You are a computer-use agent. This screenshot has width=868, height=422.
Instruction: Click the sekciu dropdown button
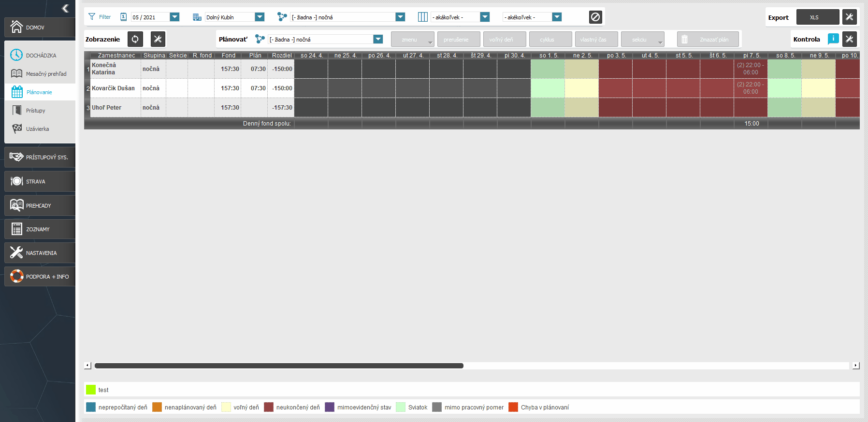click(x=643, y=39)
